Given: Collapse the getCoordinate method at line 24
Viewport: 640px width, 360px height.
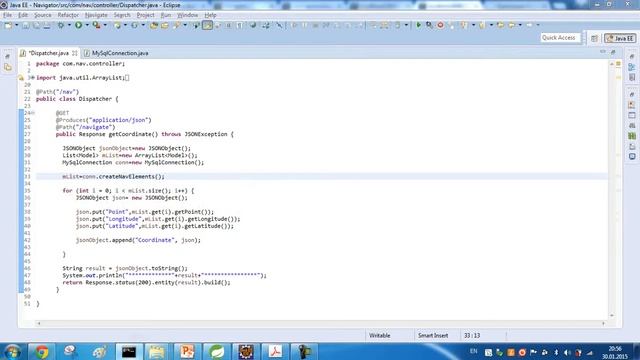Looking at the screenshot, I should 33,113.
